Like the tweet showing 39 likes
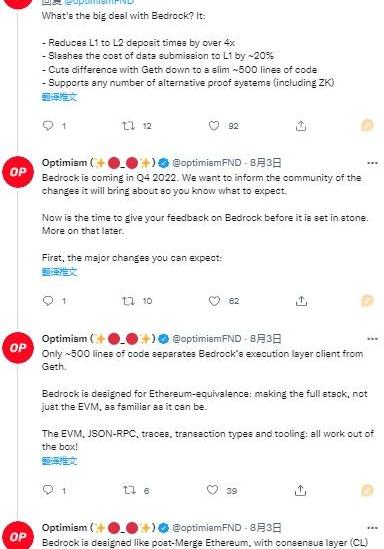This screenshot has height=549, width=384. coord(212,490)
